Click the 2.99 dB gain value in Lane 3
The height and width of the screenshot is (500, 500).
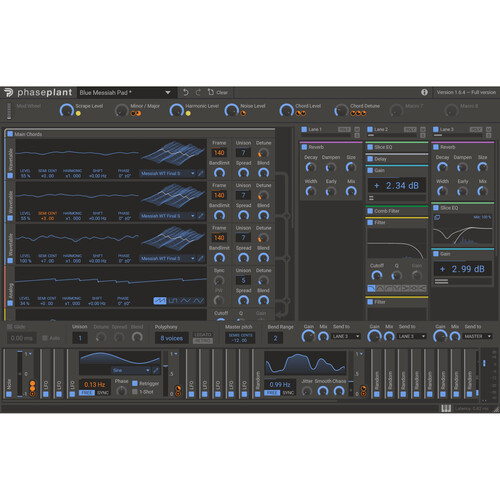tap(463, 269)
